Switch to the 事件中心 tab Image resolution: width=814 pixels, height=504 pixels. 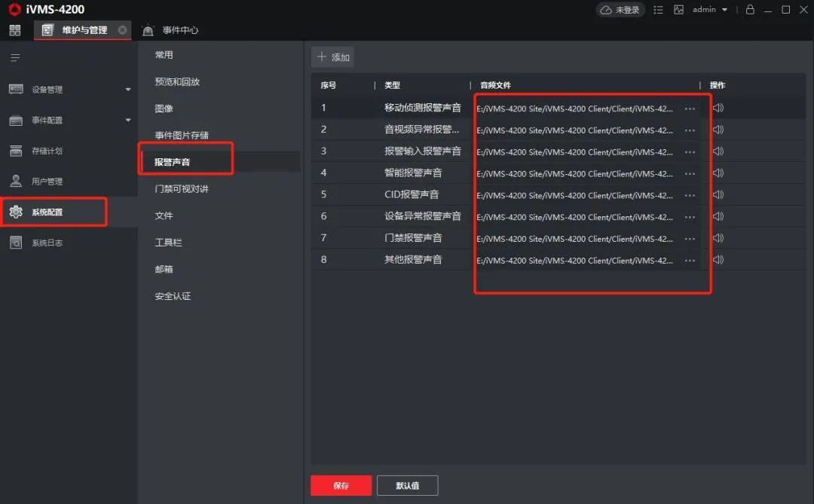pyautogui.click(x=179, y=30)
